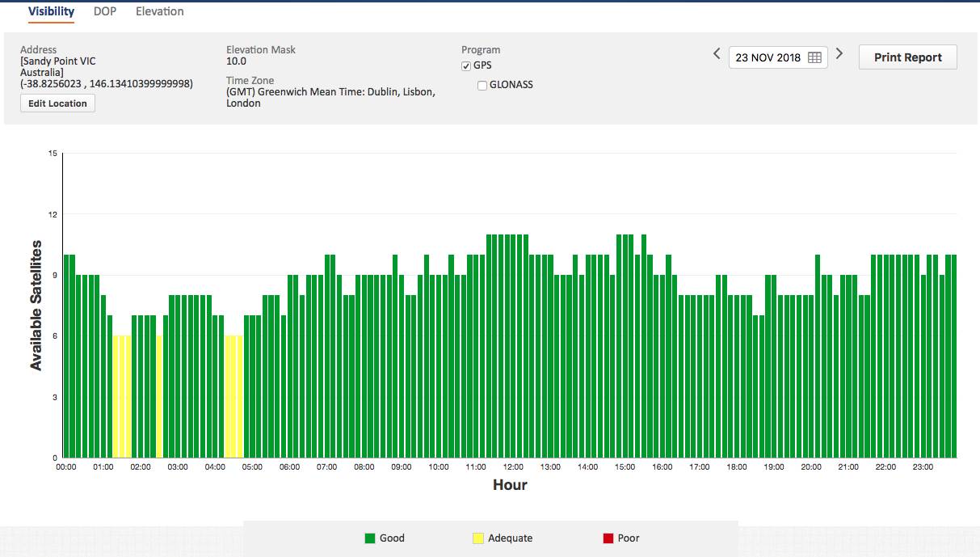Click the Edit Location button

point(57,103)
